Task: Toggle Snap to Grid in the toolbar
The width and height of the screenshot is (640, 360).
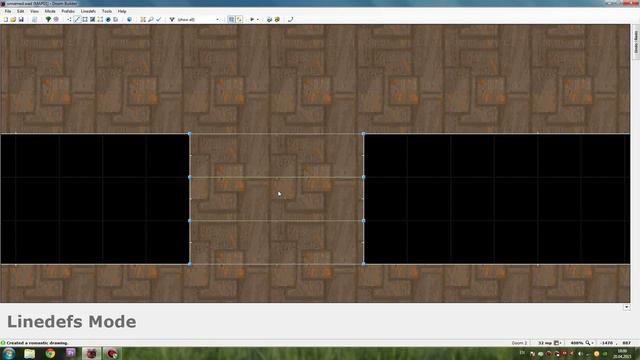Action: 231,20
